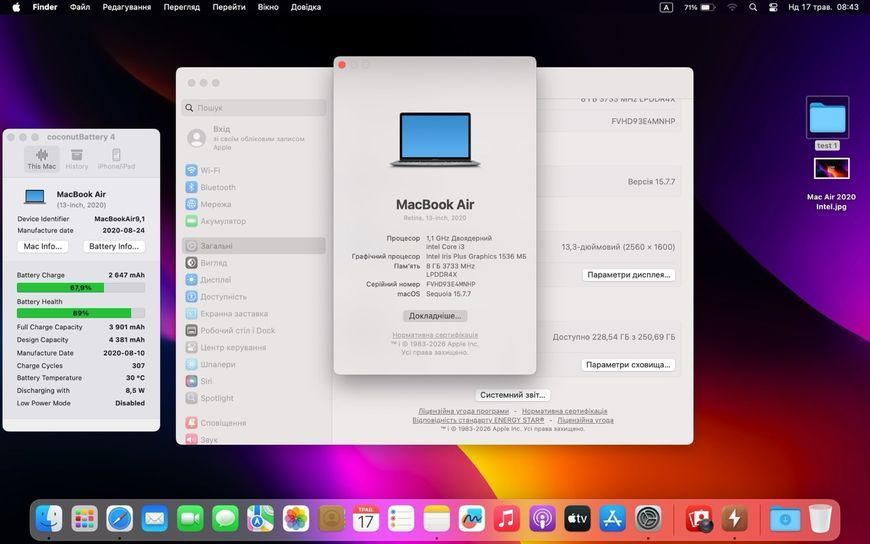Open Podcasts from the Dock
Screen dimensions: 870x544
[542, 519]
